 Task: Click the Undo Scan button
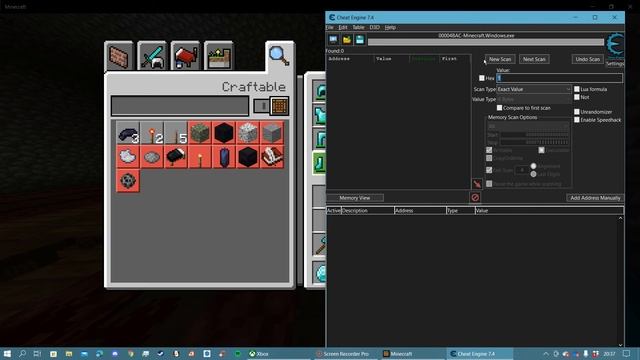[588, 59]
